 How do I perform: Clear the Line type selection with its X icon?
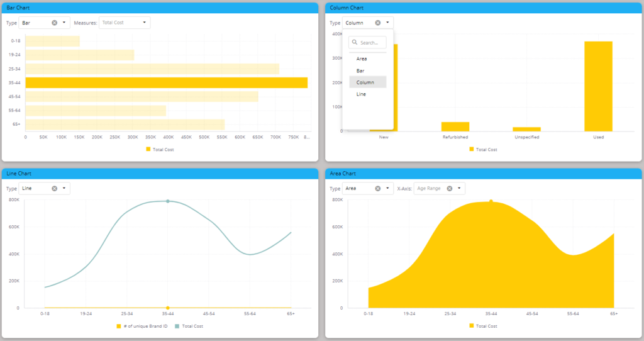tap(54, 188)
